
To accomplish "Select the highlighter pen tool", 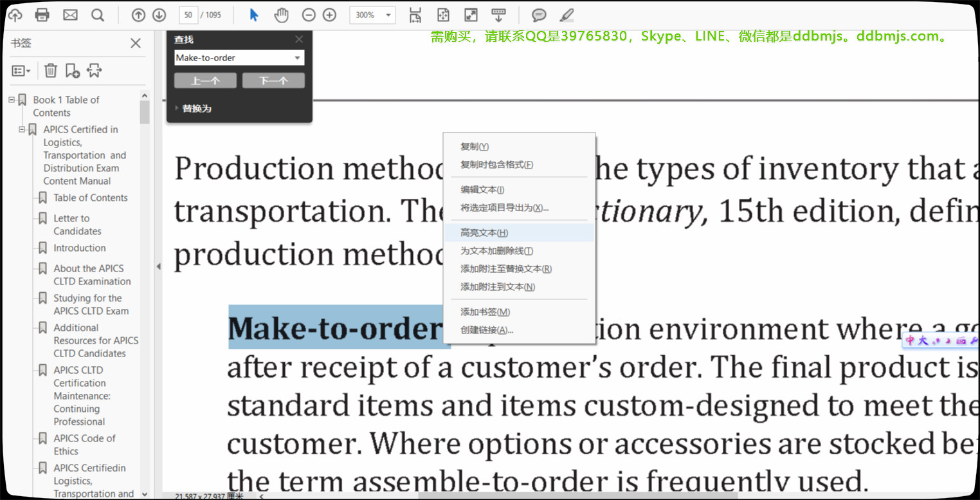I will coord(567,15).
